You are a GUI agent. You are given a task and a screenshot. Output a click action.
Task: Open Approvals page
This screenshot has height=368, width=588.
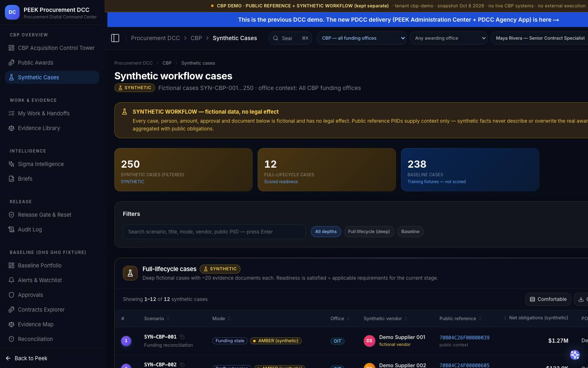[x=52, y=295]
